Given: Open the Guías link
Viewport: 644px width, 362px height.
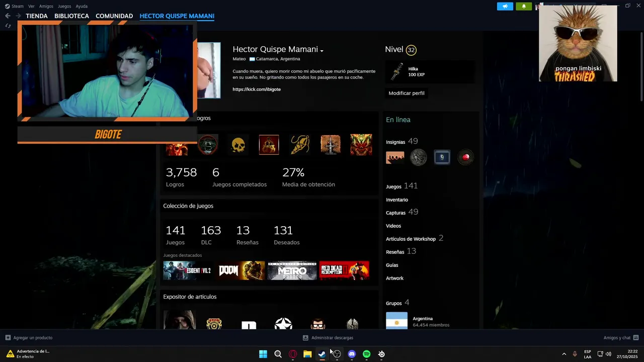Looking at the screenshot, I should 392,265.
